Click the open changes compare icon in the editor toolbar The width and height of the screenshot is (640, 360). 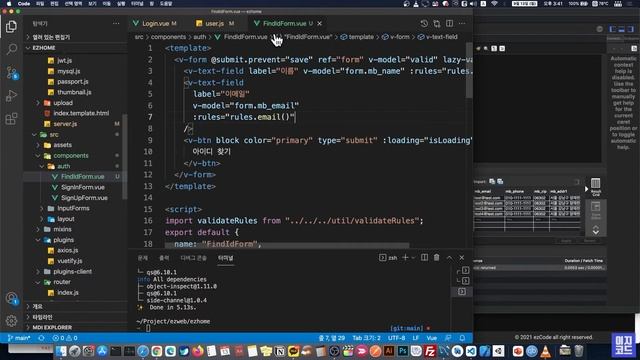(437, 24)
